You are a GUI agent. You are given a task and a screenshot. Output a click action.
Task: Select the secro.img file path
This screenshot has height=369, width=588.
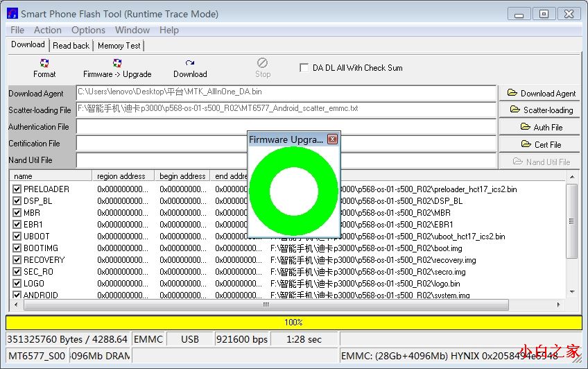click(x=368, y=272)
